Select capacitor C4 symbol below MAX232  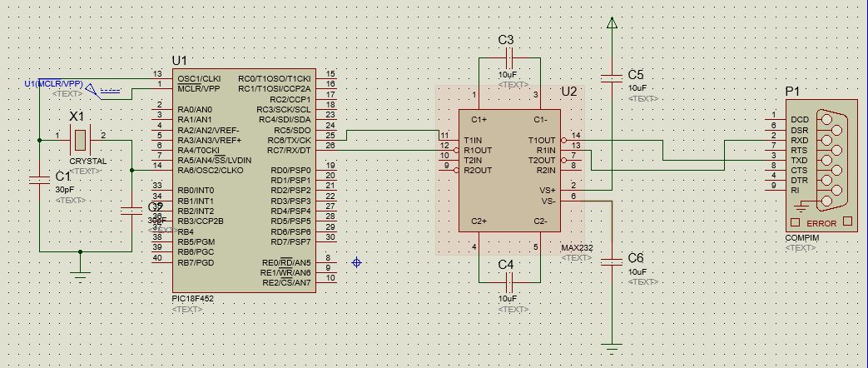click(510, 282)
